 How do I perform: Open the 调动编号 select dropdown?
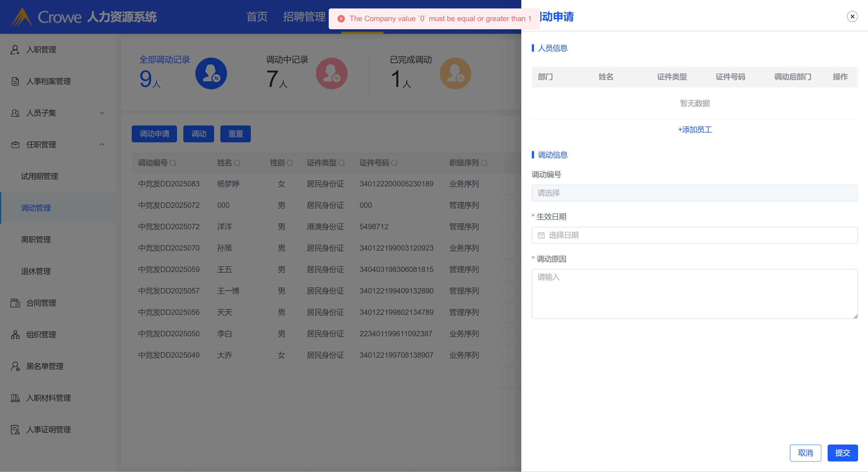click(694, 193)
